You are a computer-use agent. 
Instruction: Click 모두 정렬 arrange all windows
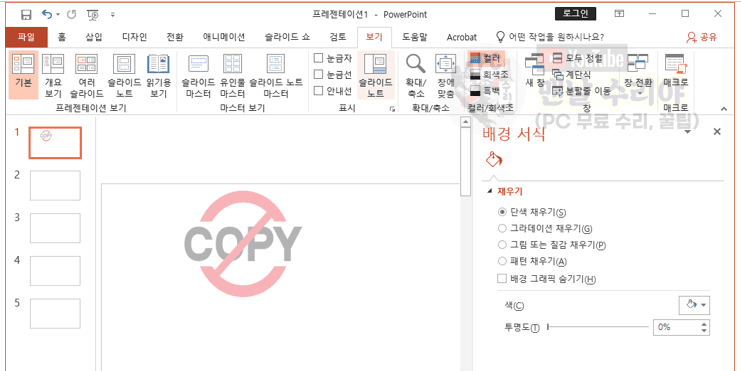pos(577,59)
